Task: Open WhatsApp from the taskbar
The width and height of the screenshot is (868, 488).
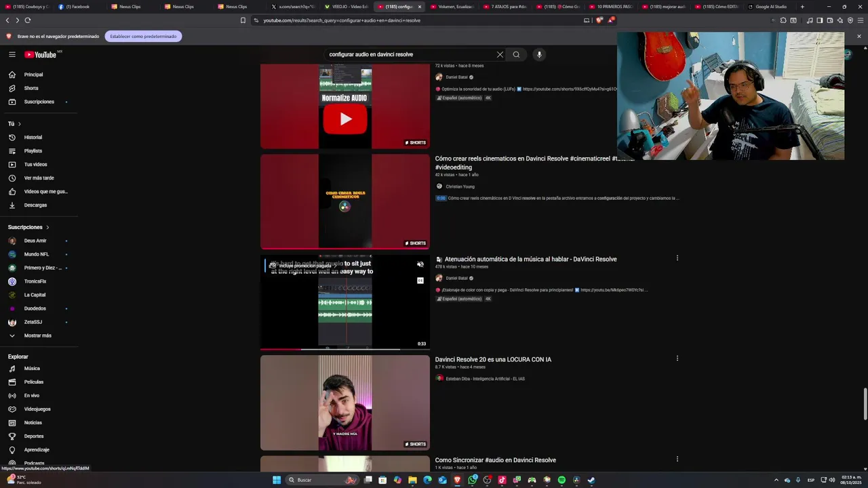Action: coord(472,480)
